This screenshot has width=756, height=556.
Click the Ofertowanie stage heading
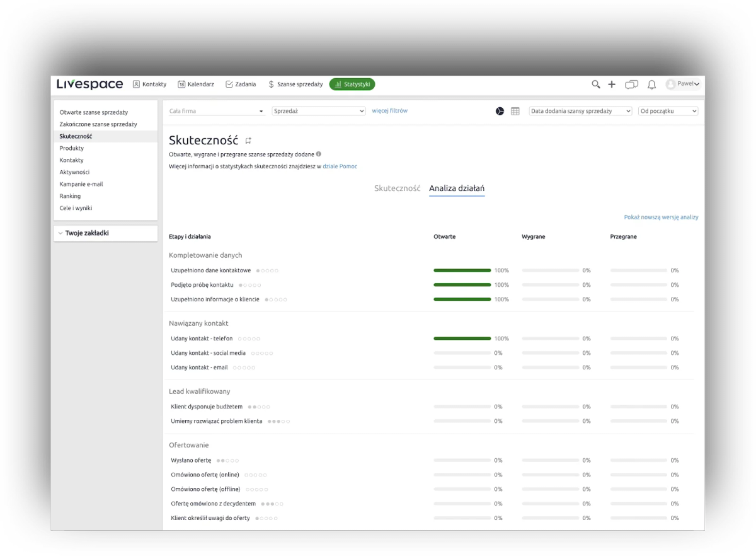[x=188, y=445]
